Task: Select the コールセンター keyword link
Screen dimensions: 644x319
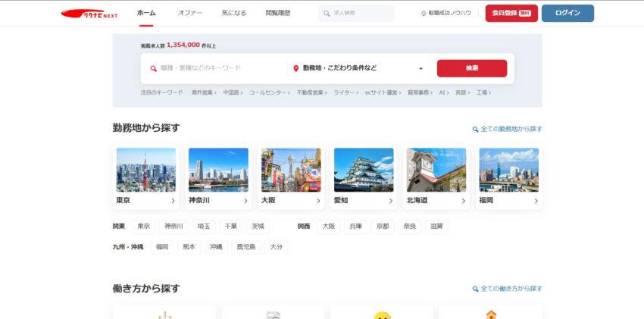Action: point(268,92)
